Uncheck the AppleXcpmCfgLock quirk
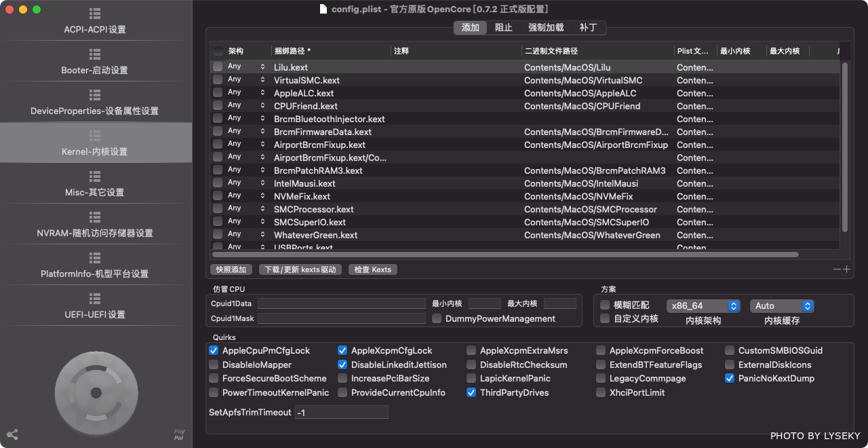Screen dimensions: 868x448 tap(342, 350)
